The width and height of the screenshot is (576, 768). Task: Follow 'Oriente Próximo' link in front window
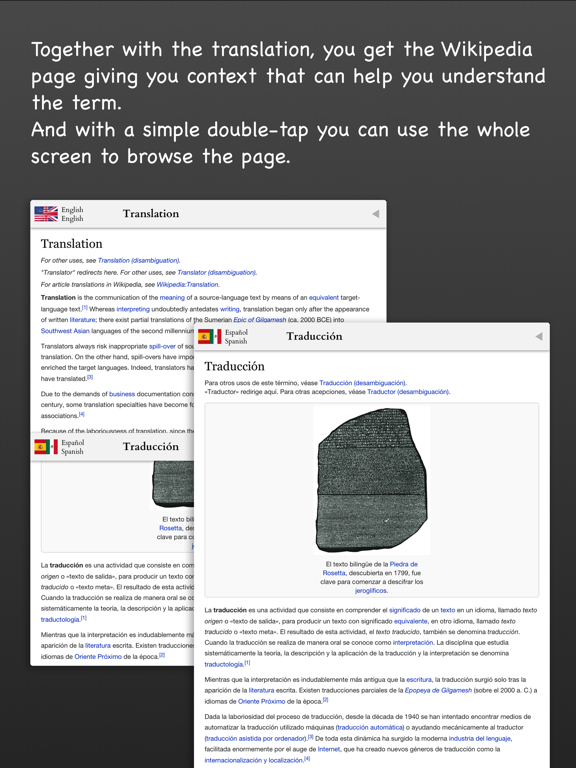(x=262, y=701)
